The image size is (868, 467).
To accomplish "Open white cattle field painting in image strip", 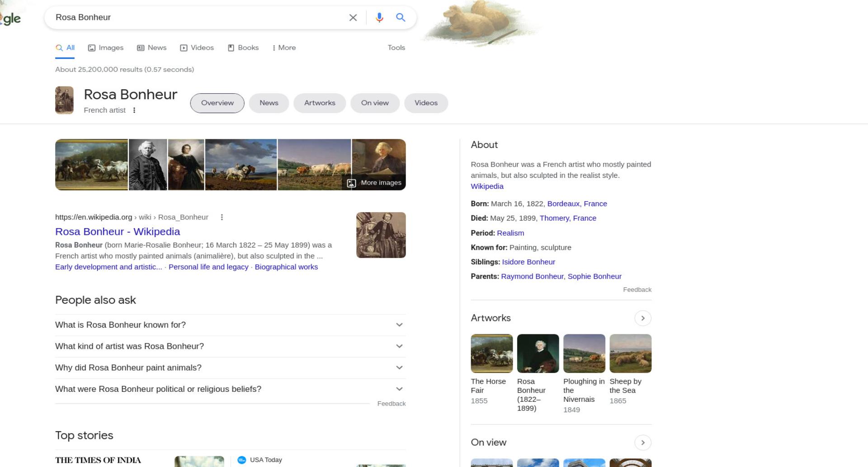I will pyautogui.click(x=314, y=165).
